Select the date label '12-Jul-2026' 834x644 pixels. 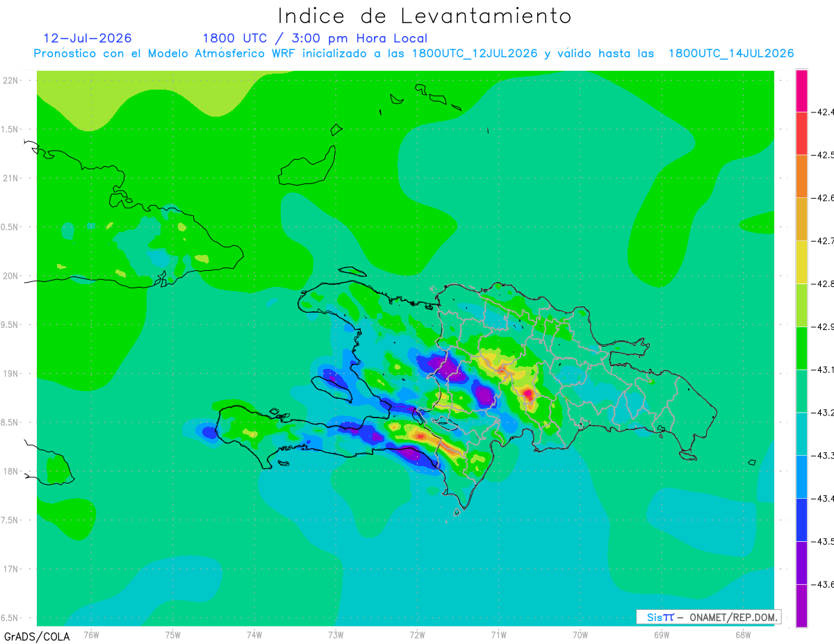tap(88, 38)
